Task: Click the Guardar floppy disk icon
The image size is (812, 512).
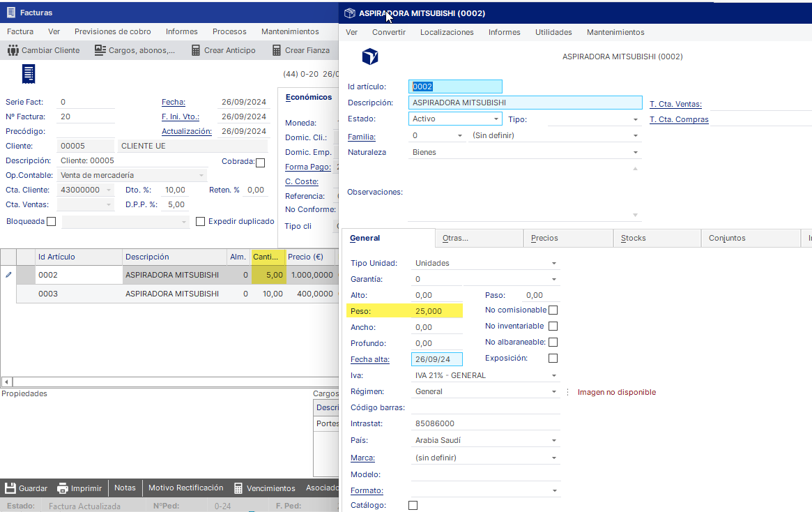Action: point(10,488)
